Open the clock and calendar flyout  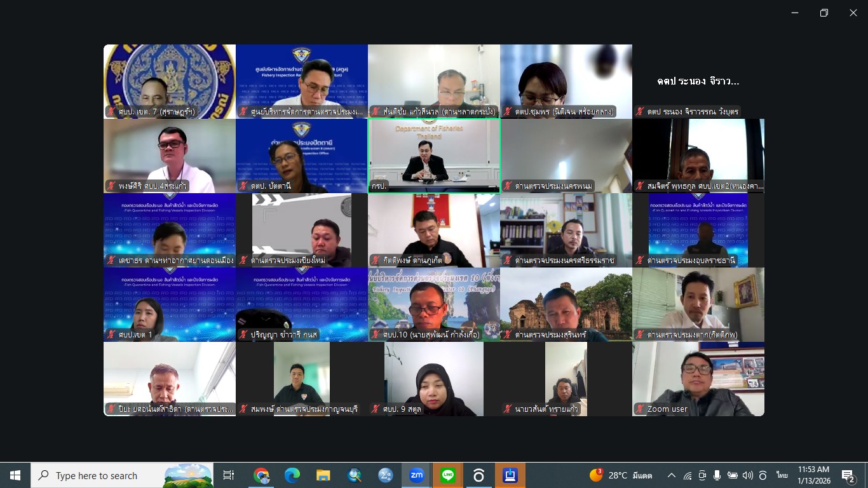click(x=814, y=475)
